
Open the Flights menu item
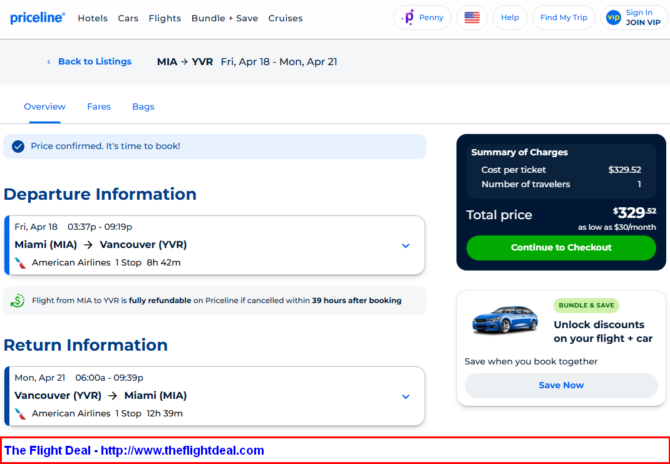click(x=165, y=18)
